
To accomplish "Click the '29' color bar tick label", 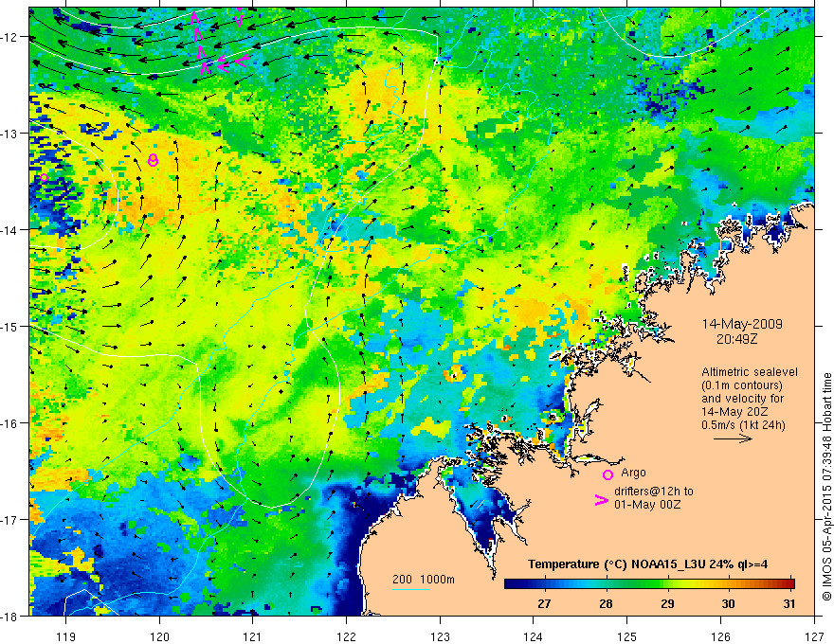I will click(667, 603).
